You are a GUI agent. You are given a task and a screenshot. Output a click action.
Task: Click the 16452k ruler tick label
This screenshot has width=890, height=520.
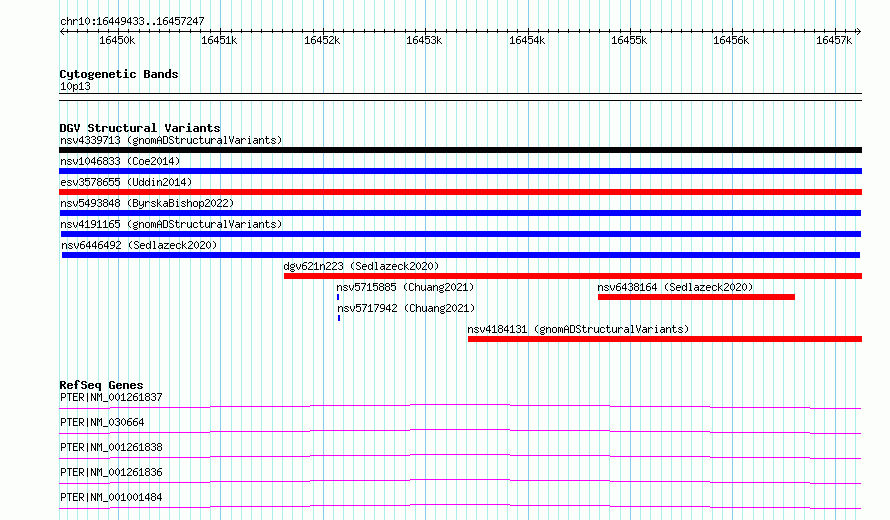point(322,40)
